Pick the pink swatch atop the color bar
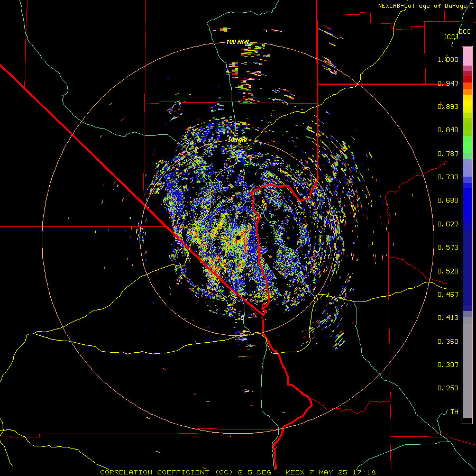 [x=467, y=57]
